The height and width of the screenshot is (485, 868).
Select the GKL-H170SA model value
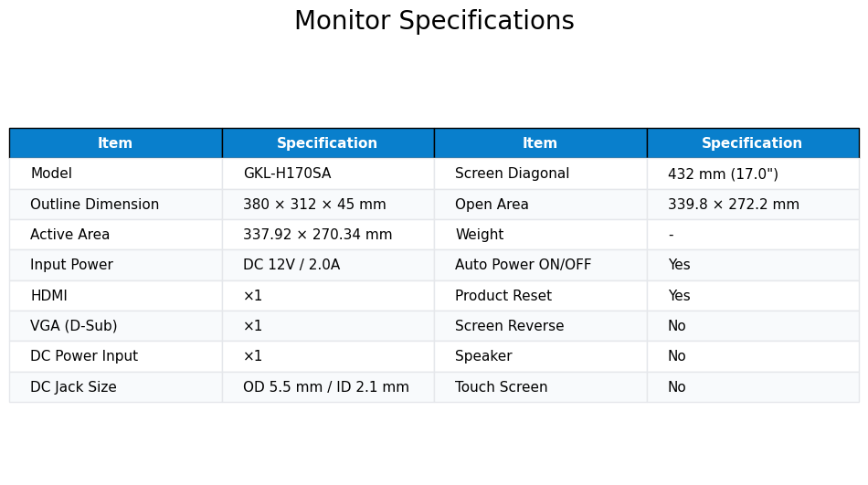pos(287,174)
